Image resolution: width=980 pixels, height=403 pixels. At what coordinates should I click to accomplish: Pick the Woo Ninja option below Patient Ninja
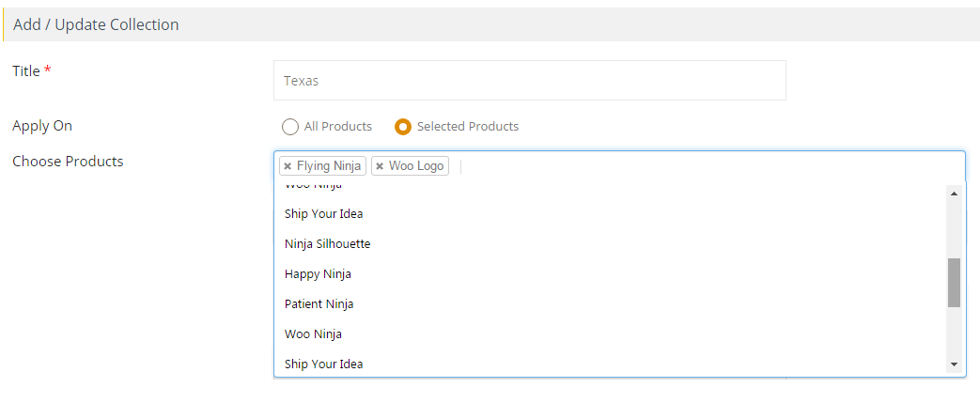[611, 333]
